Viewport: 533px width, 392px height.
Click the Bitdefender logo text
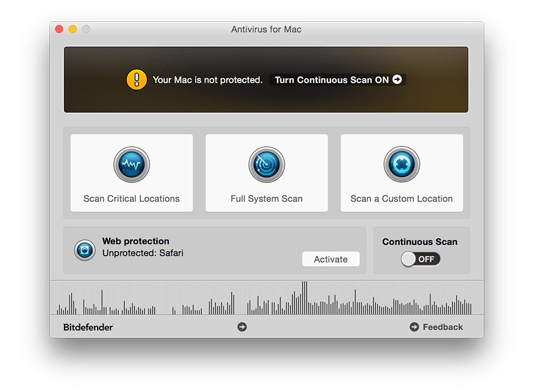(x=88, y=327)
